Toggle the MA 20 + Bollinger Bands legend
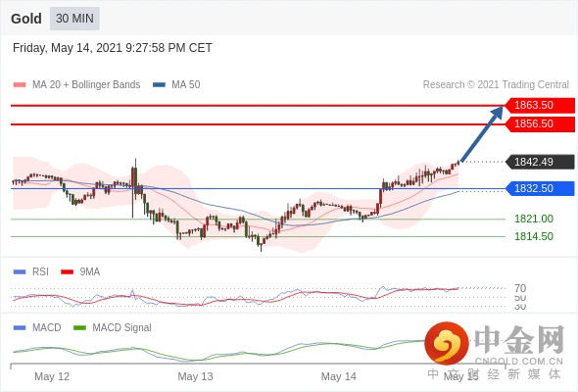The width and height of the screenshot is (578, 392). 76,84
